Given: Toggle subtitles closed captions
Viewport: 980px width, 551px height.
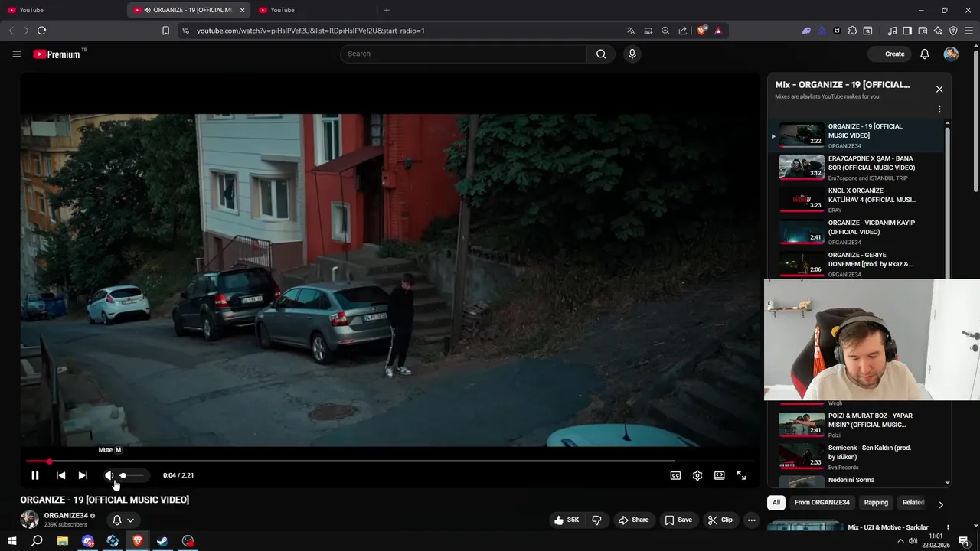Looking at the screenshot, I should pyautogui.click(x=675, y=475).
